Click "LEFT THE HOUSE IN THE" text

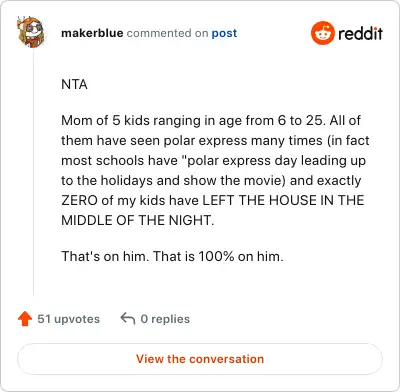click(283, 200)
